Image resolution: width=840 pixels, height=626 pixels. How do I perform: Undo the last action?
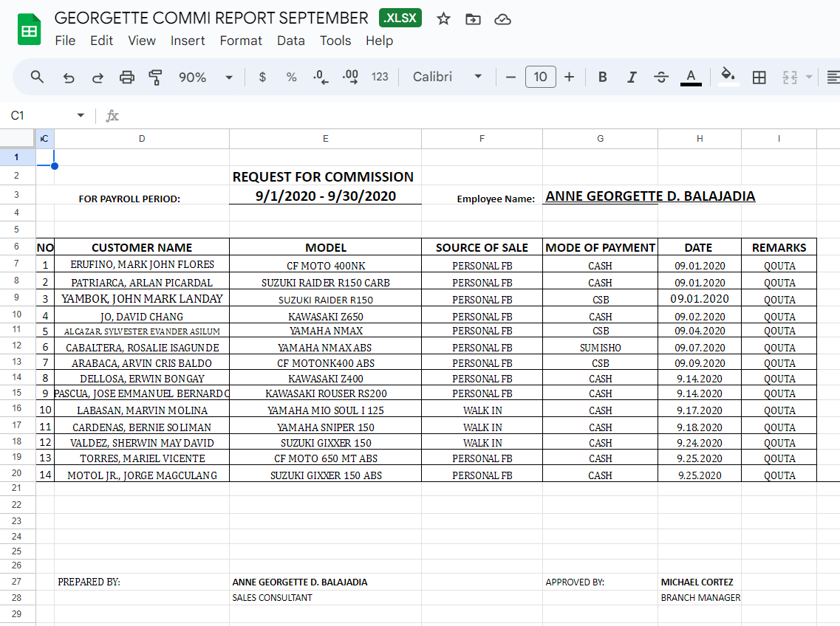coord(69,77)
